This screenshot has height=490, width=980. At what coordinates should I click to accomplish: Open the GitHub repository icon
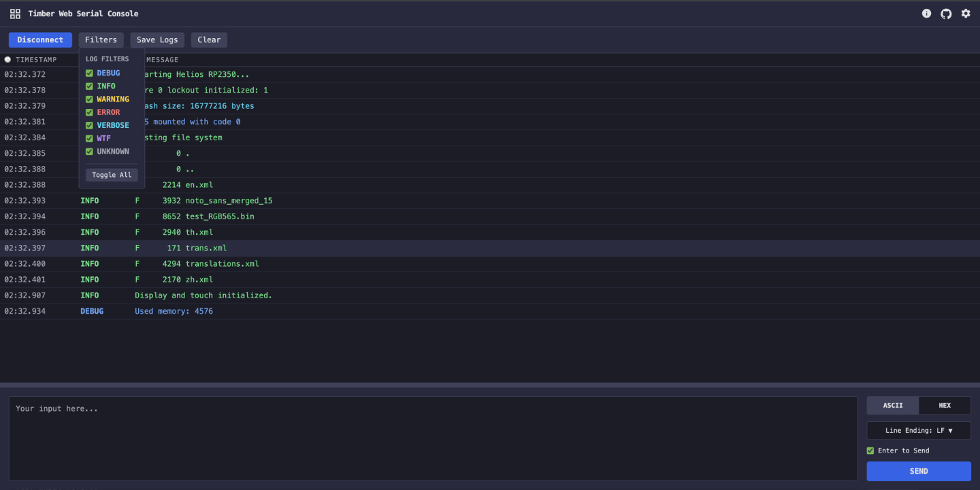tap(946, 14)
